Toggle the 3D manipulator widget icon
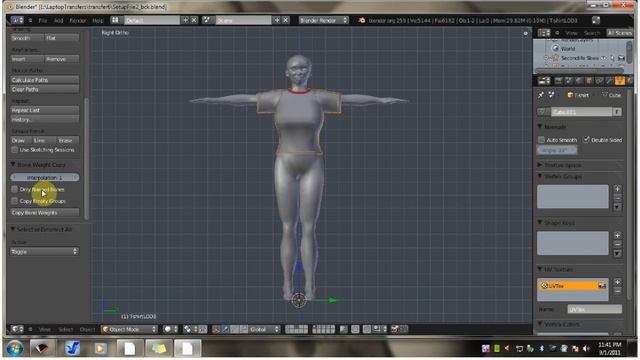Screen dimensions: 640x360 click(x=216, y=329)
